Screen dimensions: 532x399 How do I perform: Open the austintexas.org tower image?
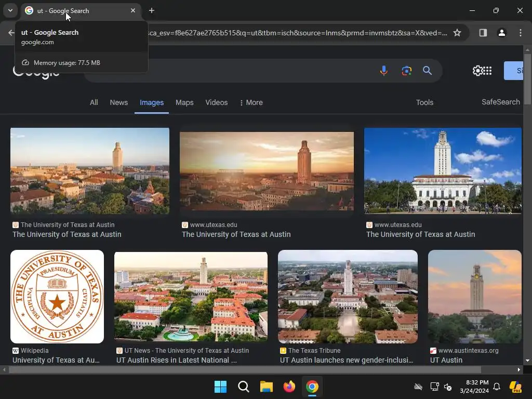475,297
